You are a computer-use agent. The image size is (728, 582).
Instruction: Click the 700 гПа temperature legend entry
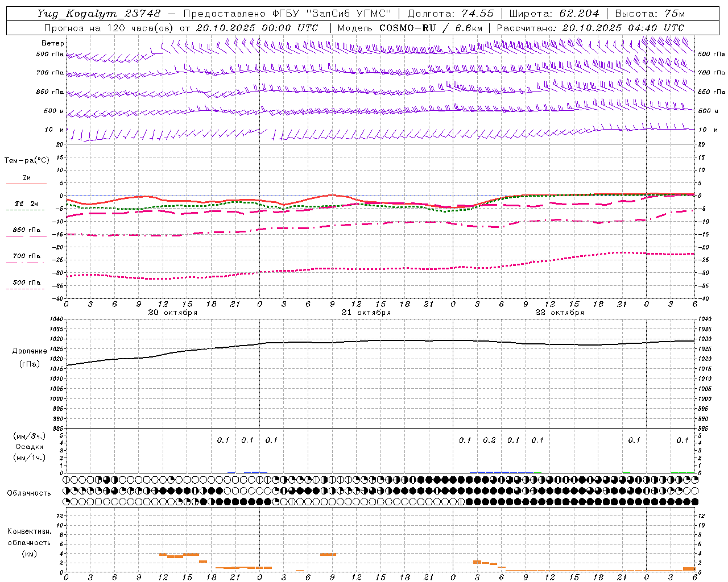[x=27, y=256]
